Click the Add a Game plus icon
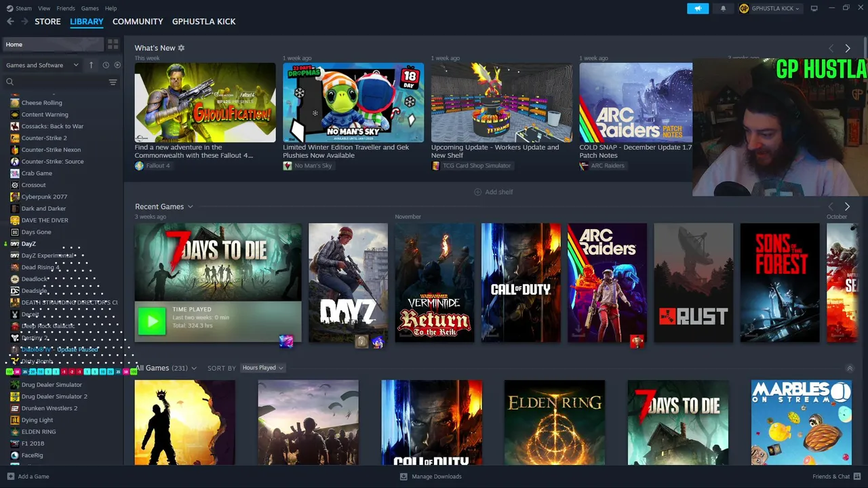This screenshot has height=488, width=868. click(x=9, y=476)
